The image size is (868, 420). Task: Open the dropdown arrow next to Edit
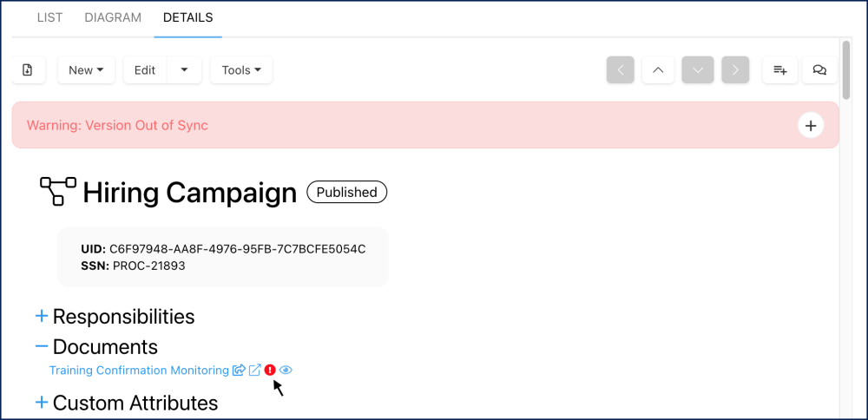pyautogui.click(x=185, y=70)
